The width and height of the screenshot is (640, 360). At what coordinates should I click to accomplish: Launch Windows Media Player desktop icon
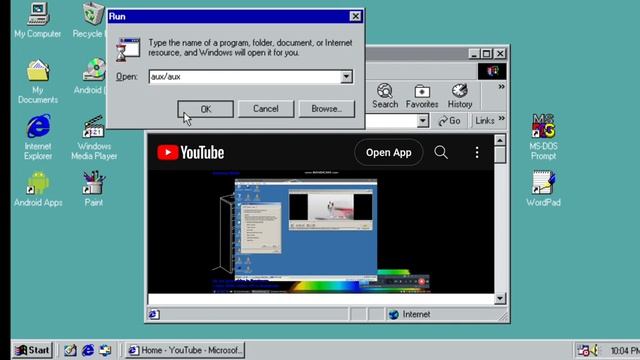click(x=94, y=137)
